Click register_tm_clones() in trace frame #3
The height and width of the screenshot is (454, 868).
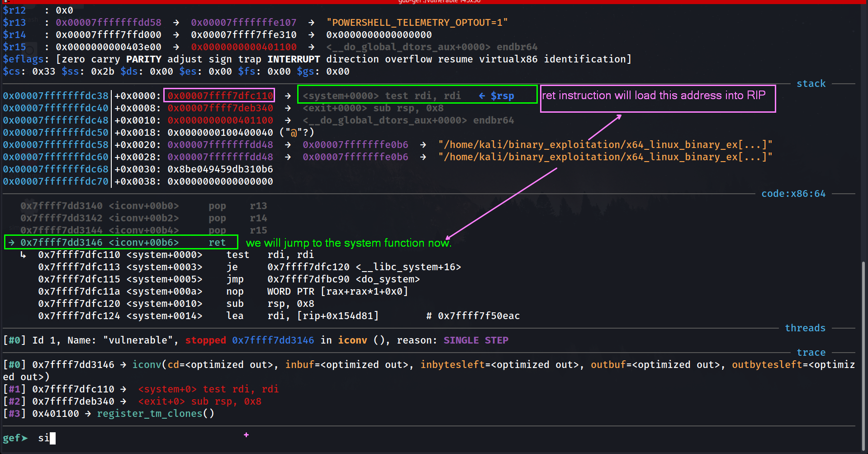(155, 414)
